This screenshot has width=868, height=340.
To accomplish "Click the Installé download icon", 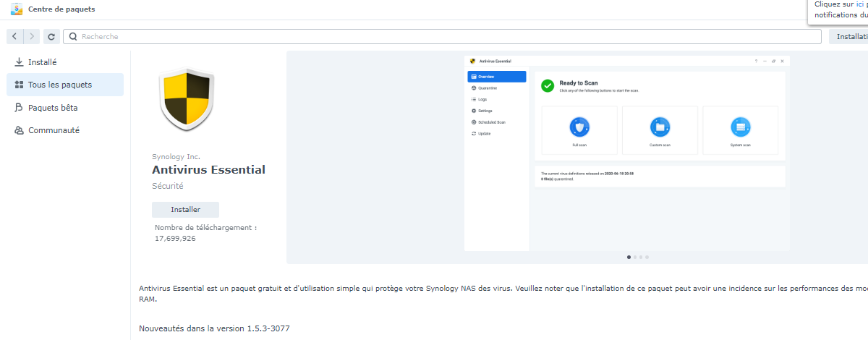I will [x=20, y=62].
